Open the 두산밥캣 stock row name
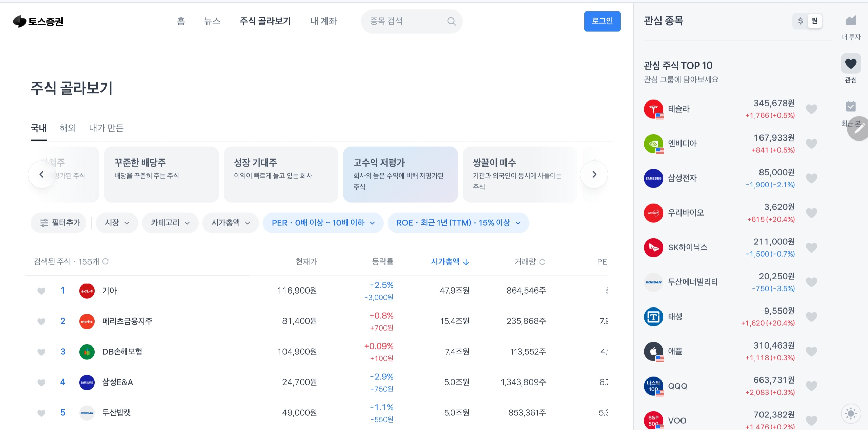 coord(117,413)
